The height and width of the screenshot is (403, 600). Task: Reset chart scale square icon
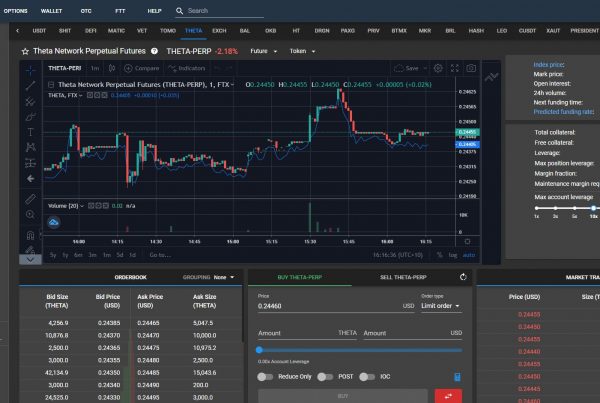pos(467,241)
